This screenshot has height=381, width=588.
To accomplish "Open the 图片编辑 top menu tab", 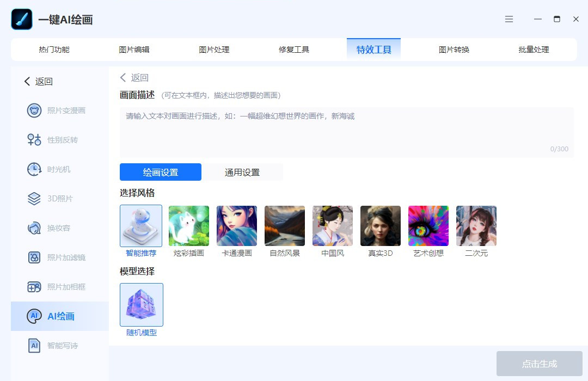I will pos(134,50).
